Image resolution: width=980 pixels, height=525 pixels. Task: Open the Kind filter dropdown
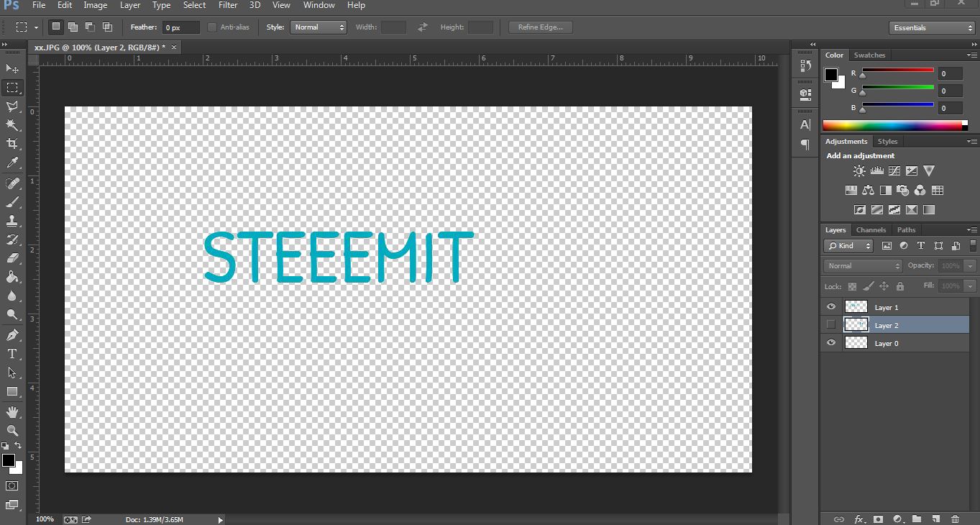click(x=848, y=246)
